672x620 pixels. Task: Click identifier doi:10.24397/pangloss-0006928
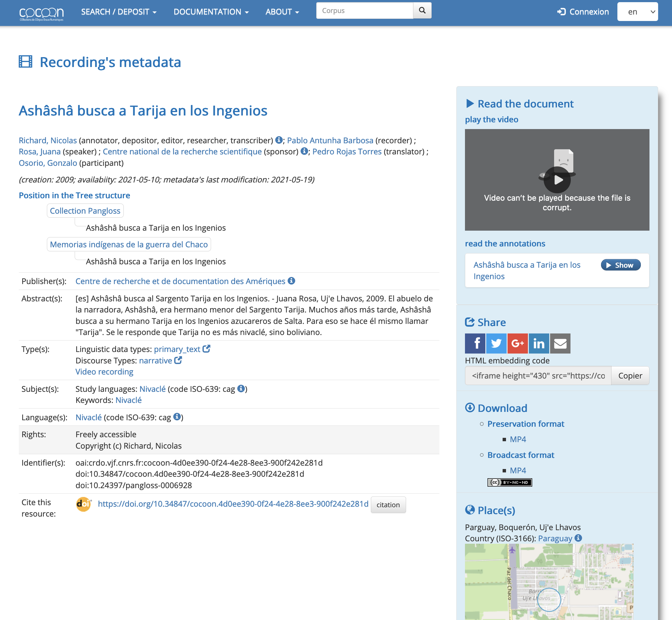(x=134, y=485)
